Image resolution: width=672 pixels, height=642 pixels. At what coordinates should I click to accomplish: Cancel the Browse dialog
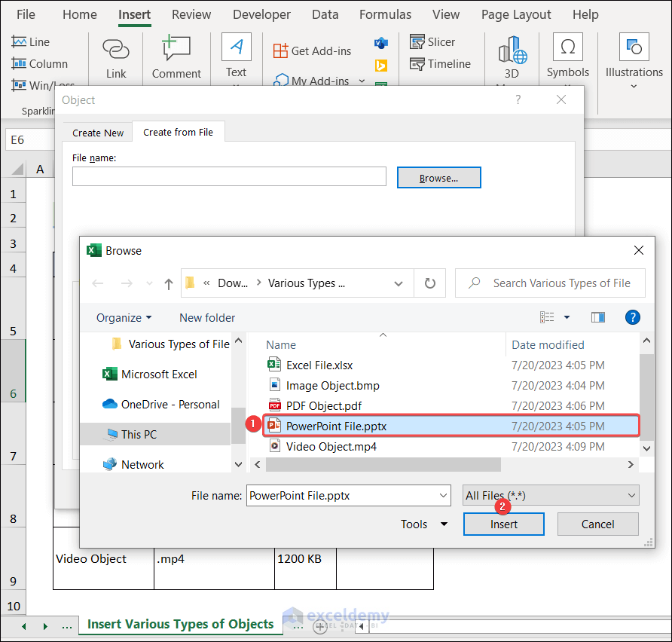pyautogui.click(x=598, y=524)
